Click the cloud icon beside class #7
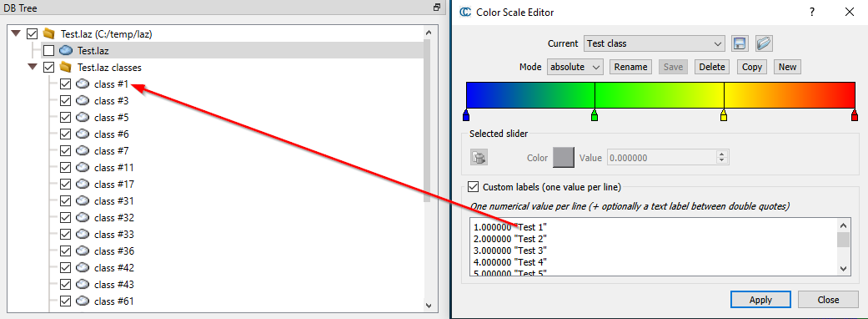The image size is (868, 319). (83, 150)
